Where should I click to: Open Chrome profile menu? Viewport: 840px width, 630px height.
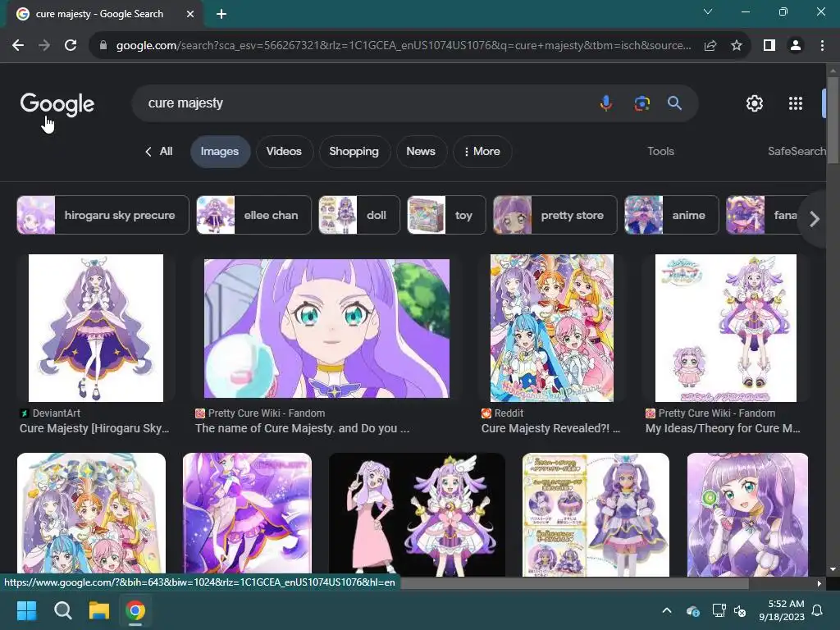pos(796,46)
